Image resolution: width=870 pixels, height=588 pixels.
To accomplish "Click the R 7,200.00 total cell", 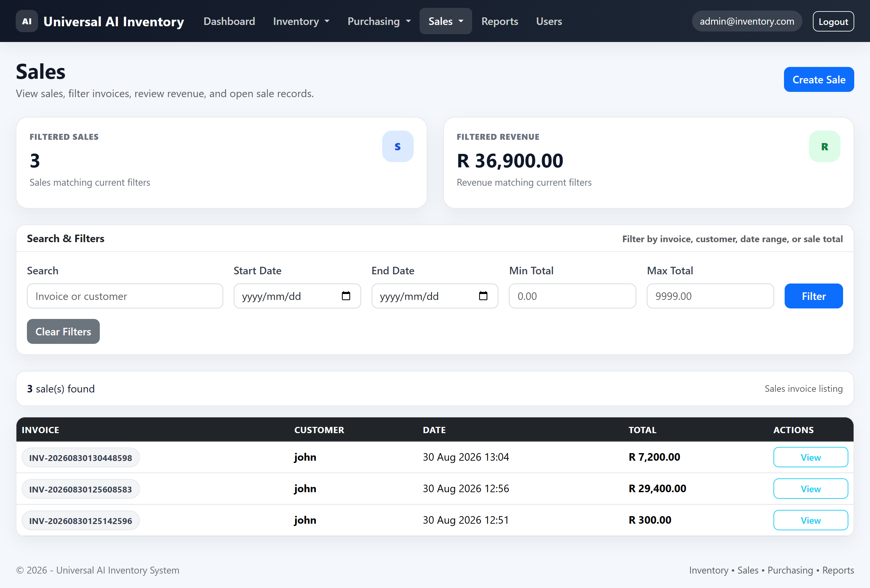I will click(654, 457).
